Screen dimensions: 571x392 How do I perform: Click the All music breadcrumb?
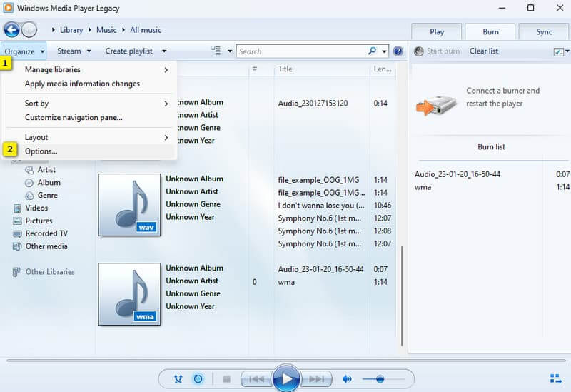(146, 30)
